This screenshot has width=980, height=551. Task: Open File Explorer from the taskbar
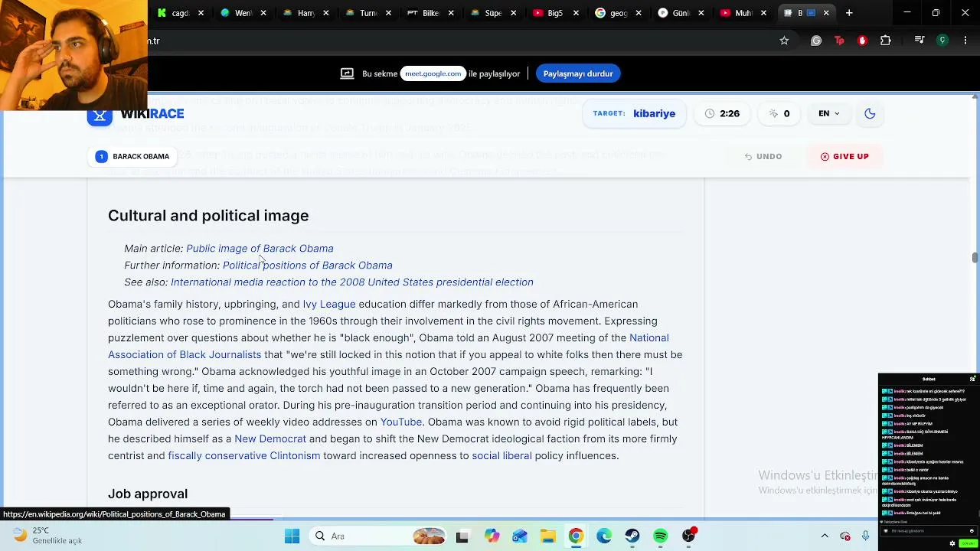[547, 536]
